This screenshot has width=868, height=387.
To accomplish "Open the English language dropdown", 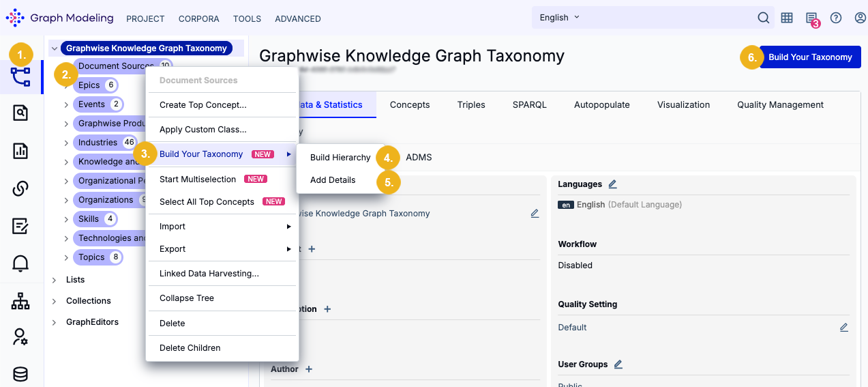I will (x=559, y=18).
